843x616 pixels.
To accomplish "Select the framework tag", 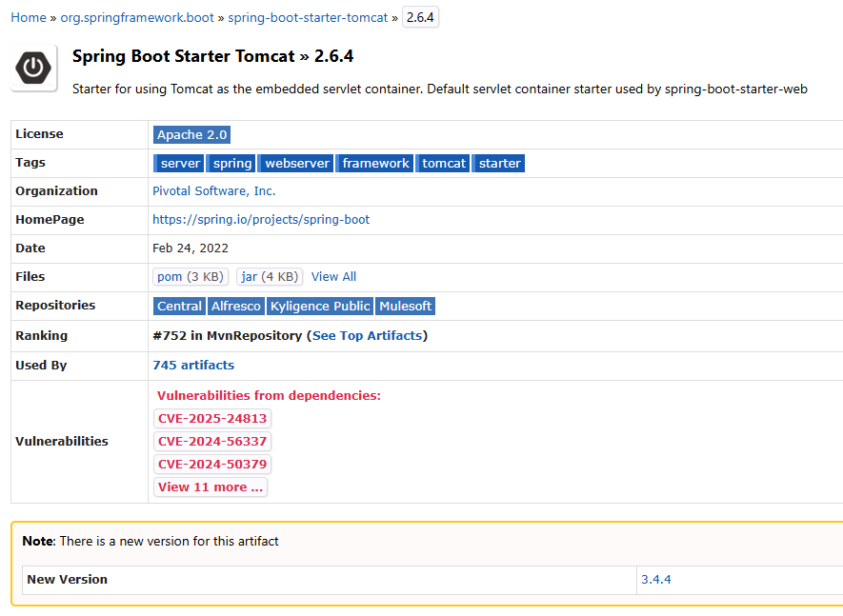I will (x=374, y=164).
